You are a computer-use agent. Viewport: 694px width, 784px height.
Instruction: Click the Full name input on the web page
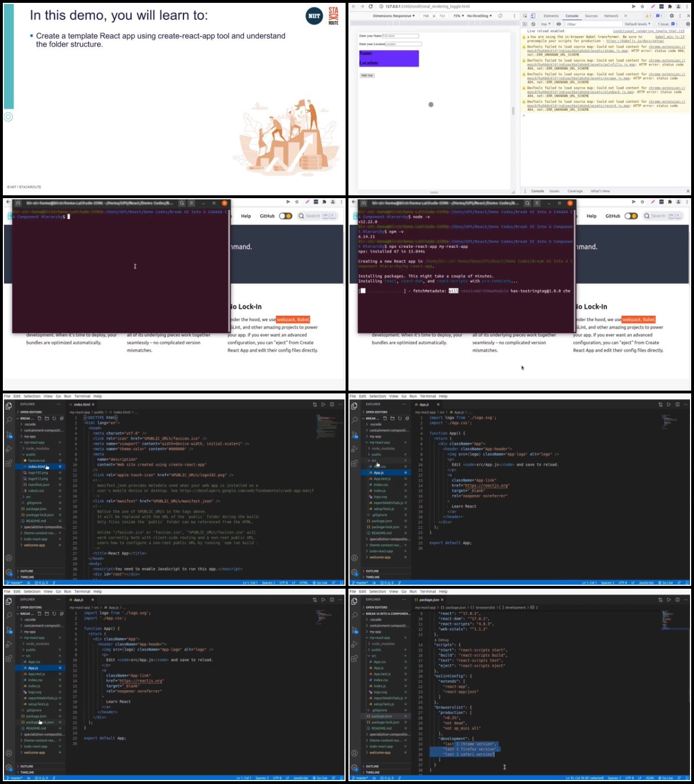[x=400, y=36]
